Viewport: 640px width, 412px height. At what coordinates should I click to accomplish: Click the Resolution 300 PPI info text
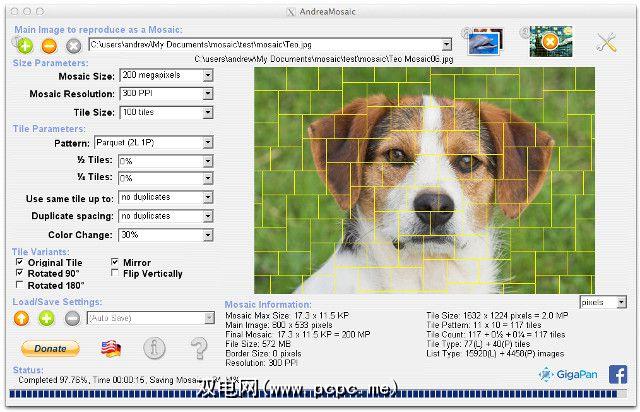click(x=261, y=363)
